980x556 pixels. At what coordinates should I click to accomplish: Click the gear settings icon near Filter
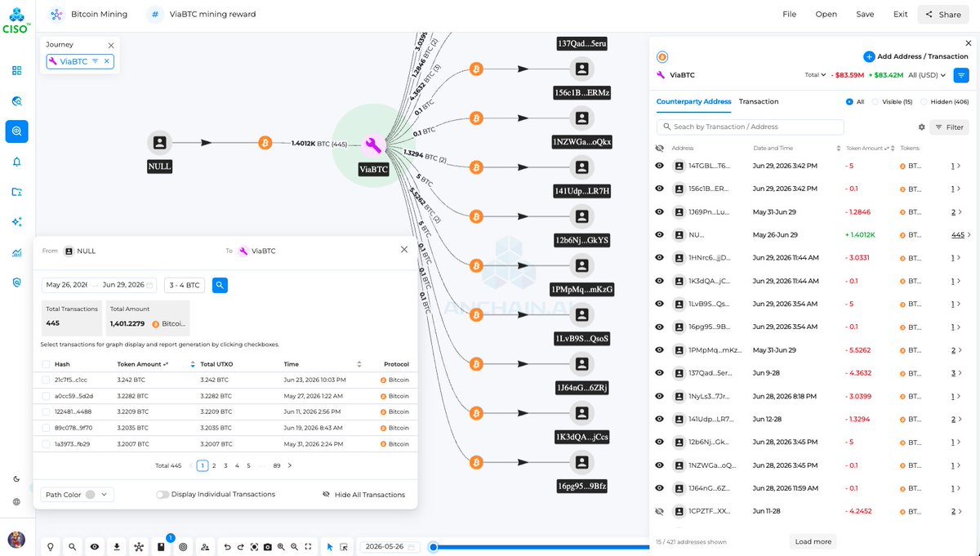[922, 127]
